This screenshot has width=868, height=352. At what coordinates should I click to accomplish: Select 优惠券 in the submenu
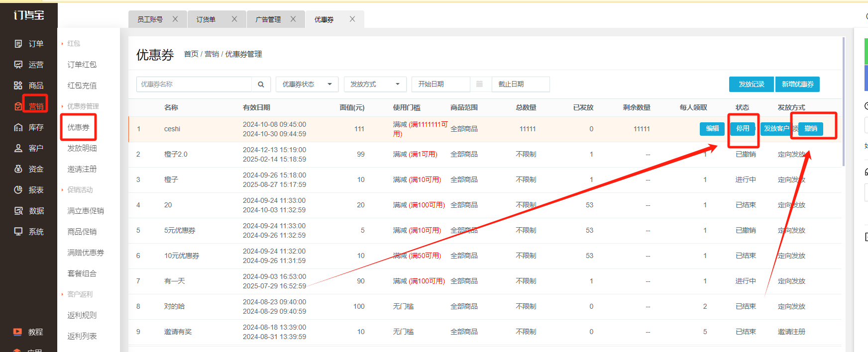(79, 127)
